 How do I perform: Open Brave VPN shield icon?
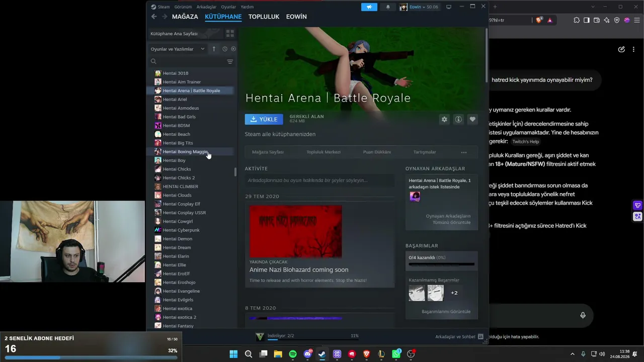click(617, 20)
